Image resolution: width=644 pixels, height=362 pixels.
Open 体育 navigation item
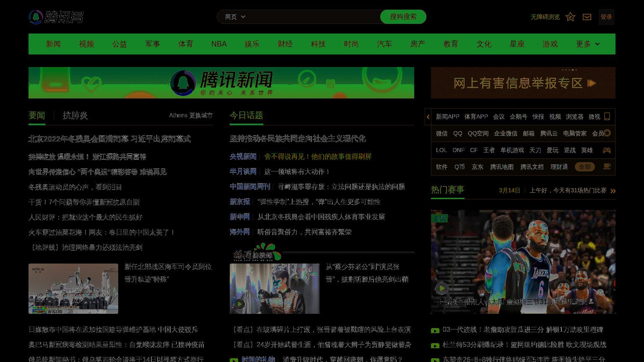tap(186, 44)
